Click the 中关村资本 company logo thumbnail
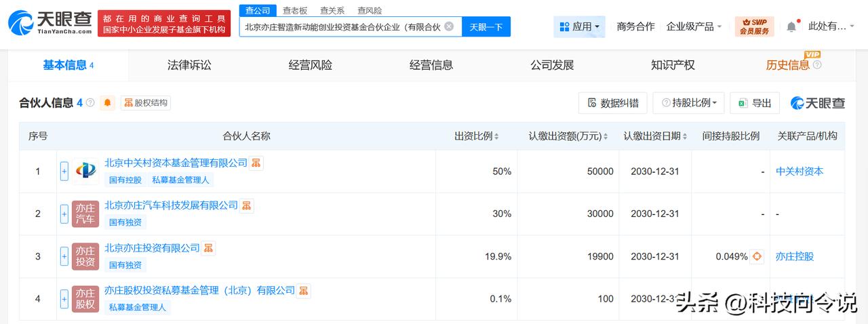868x324 pixels. pos(85,171)
